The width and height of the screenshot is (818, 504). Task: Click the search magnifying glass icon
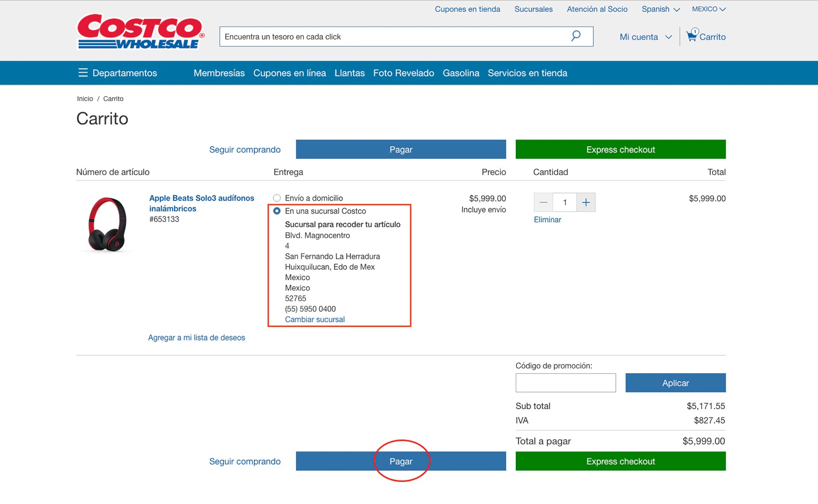pos(575,36)
